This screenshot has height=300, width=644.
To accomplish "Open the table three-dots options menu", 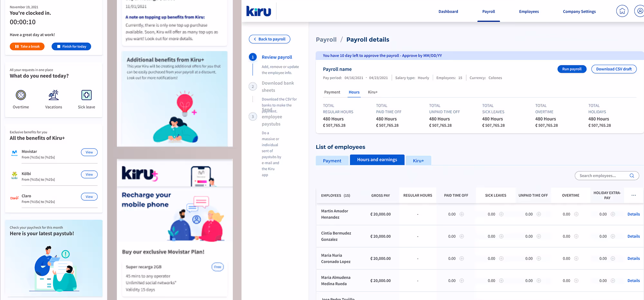I will (x=634, y=195).
